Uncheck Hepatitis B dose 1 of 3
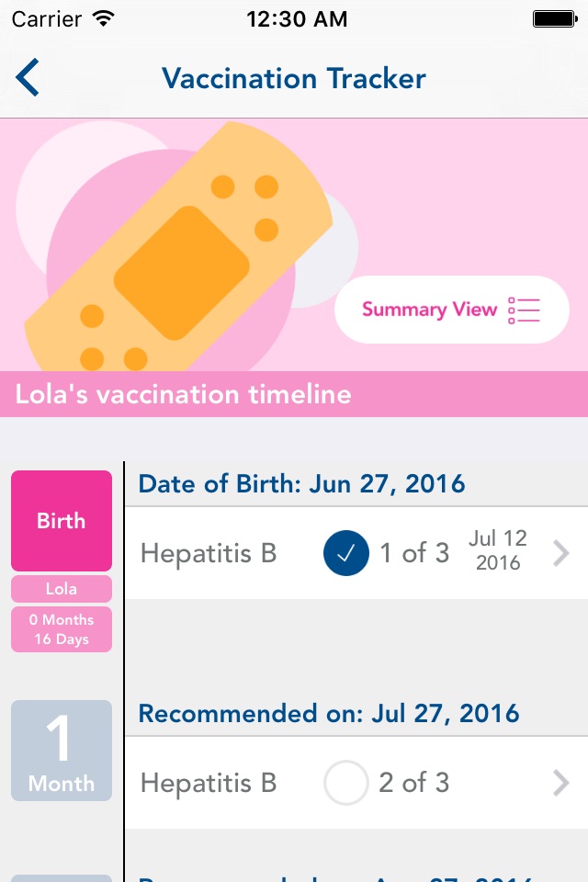Image resolution: width=588 pixels, height=882 pixels. [346, 553]
